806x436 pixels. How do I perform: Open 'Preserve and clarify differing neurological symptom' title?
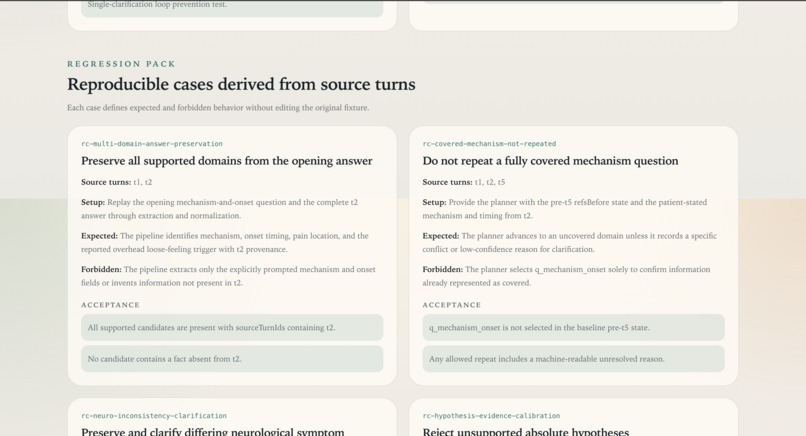click(x=213, y=431)
